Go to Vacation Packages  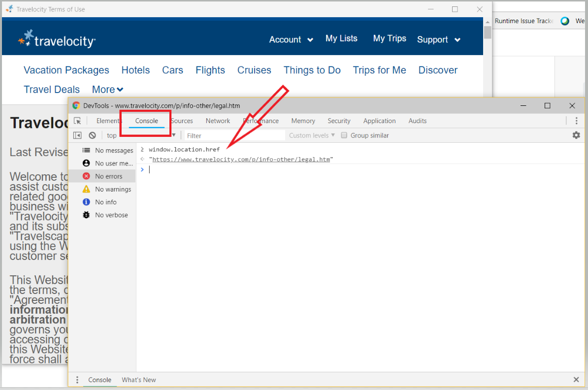tap(66, 70)
